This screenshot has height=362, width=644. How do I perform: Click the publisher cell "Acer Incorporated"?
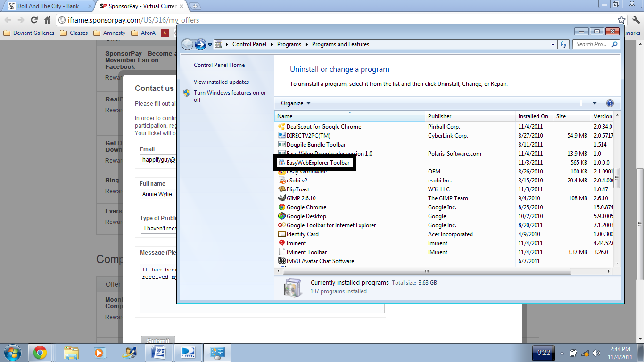point(450,234)
